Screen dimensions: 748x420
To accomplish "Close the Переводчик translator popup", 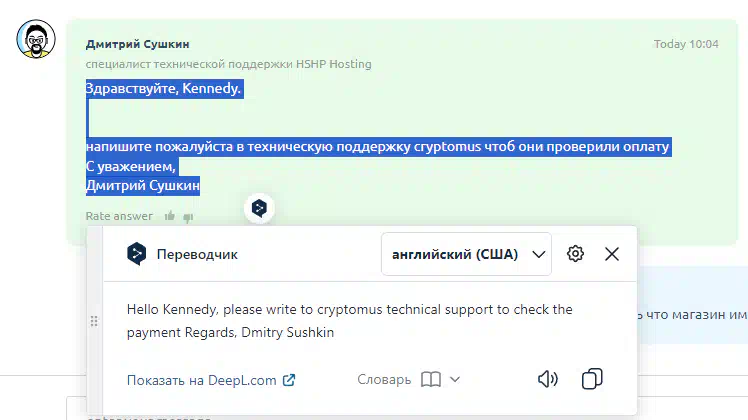I will click(x=612, y=254).
